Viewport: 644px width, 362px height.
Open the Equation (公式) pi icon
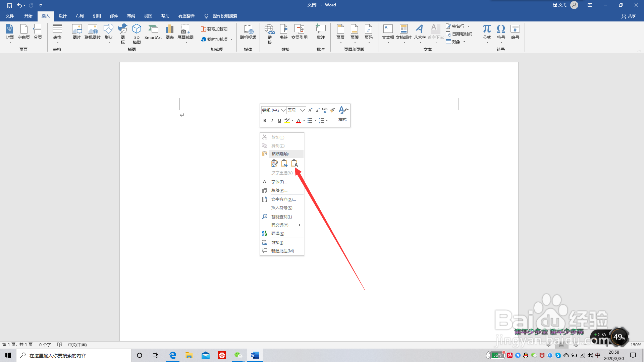(487, 32)
